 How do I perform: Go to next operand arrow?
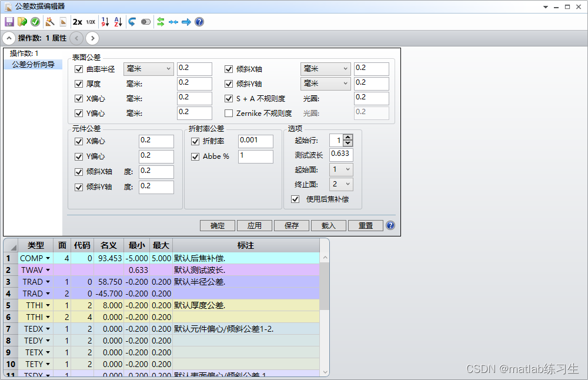[x=93, y=38]
